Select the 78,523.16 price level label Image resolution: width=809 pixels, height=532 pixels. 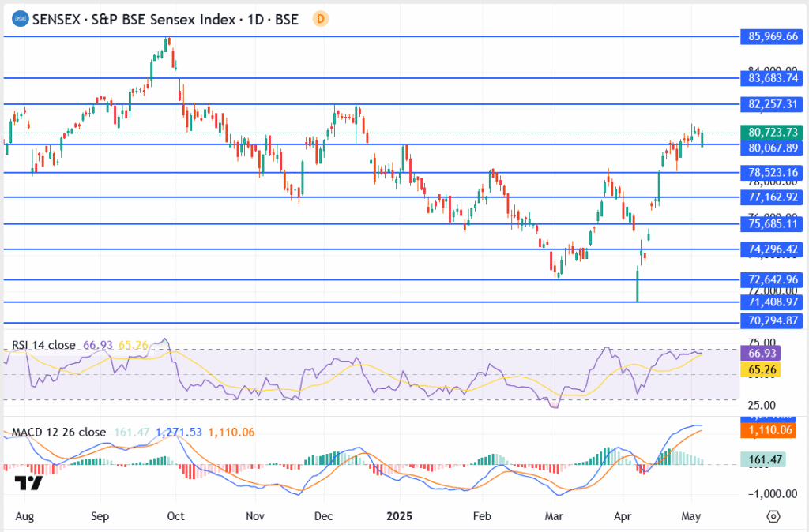771,173
